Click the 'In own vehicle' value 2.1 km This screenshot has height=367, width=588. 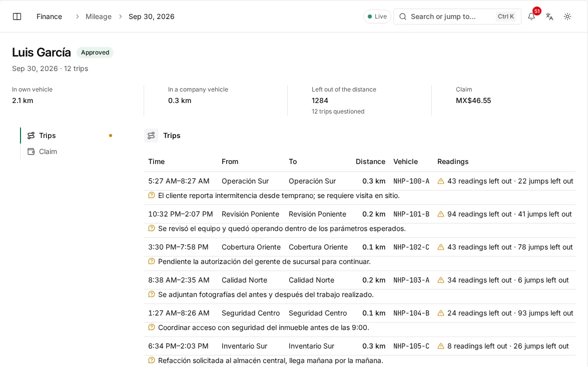click(x=23, y=100)
